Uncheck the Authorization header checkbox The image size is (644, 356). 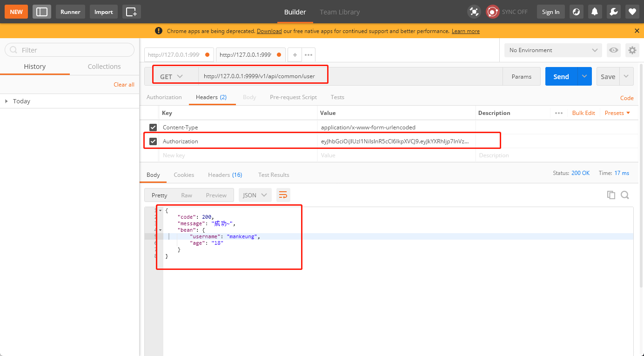(x=153, y=141)
